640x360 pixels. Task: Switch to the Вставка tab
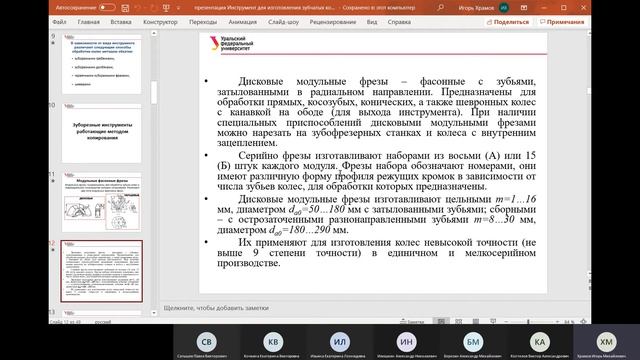point(121,22)
